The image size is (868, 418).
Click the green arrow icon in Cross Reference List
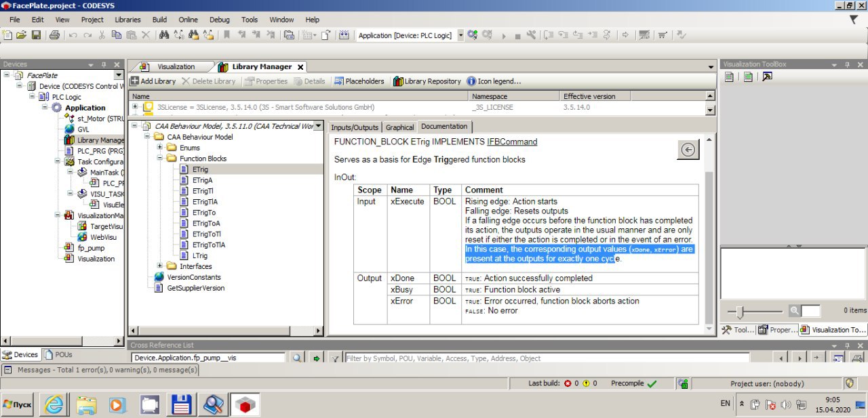tap(316, 358)
